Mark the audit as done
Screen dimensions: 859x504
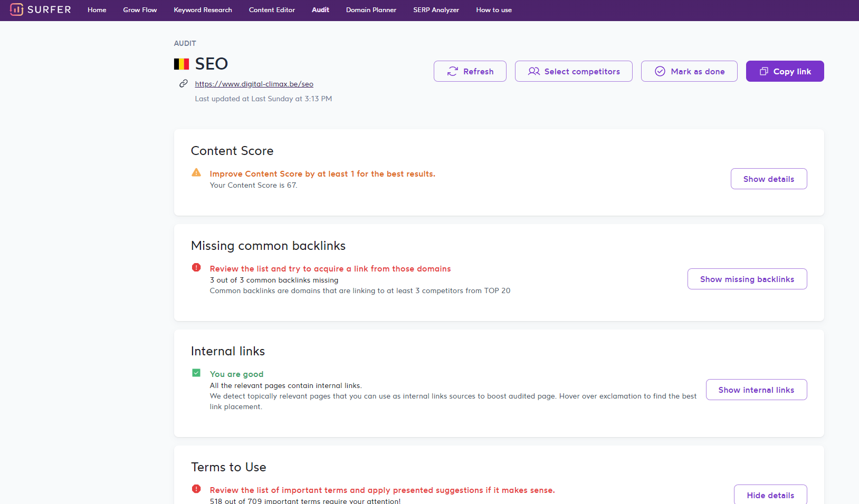[689, 71]
